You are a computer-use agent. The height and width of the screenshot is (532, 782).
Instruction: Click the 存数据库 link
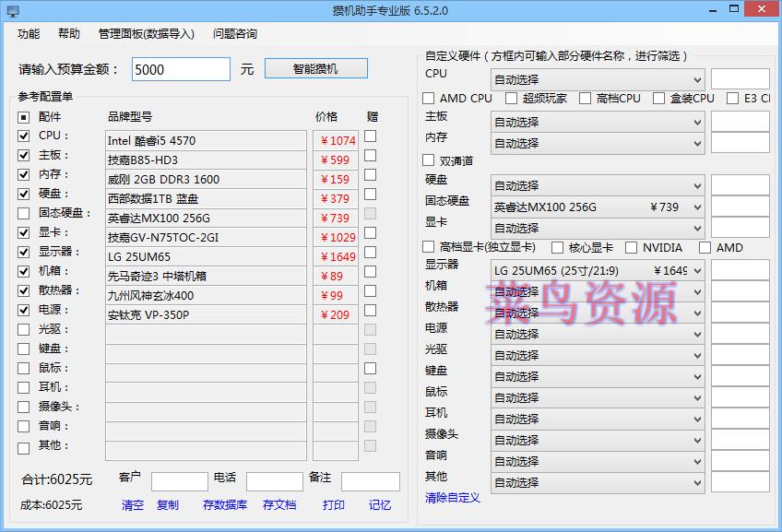point(225,505)
